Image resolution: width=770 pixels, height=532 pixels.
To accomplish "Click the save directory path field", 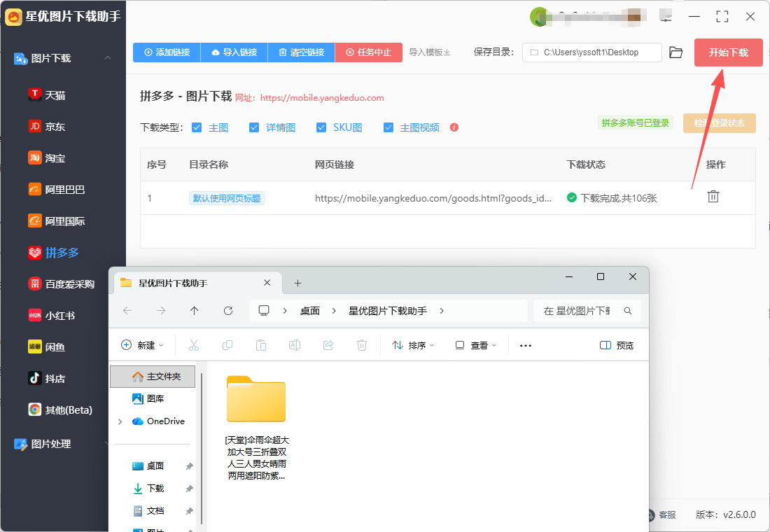I will point(591,52).
